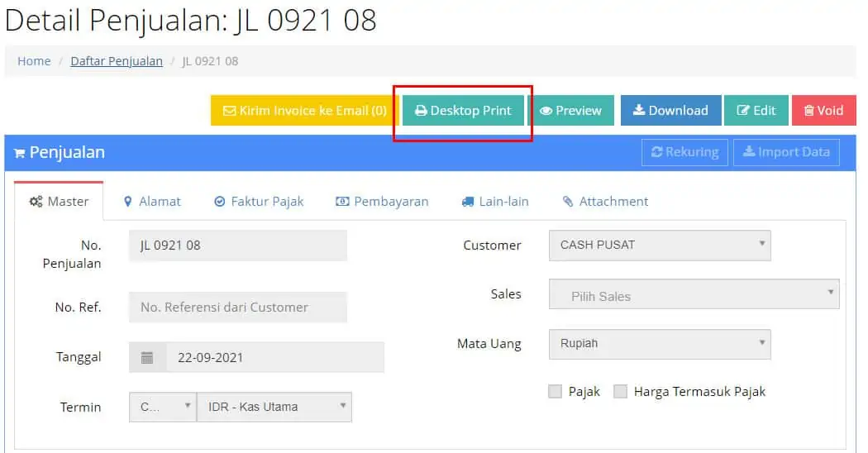Click the Mata Uang label

pyautogui.click(x=489, y=344)
